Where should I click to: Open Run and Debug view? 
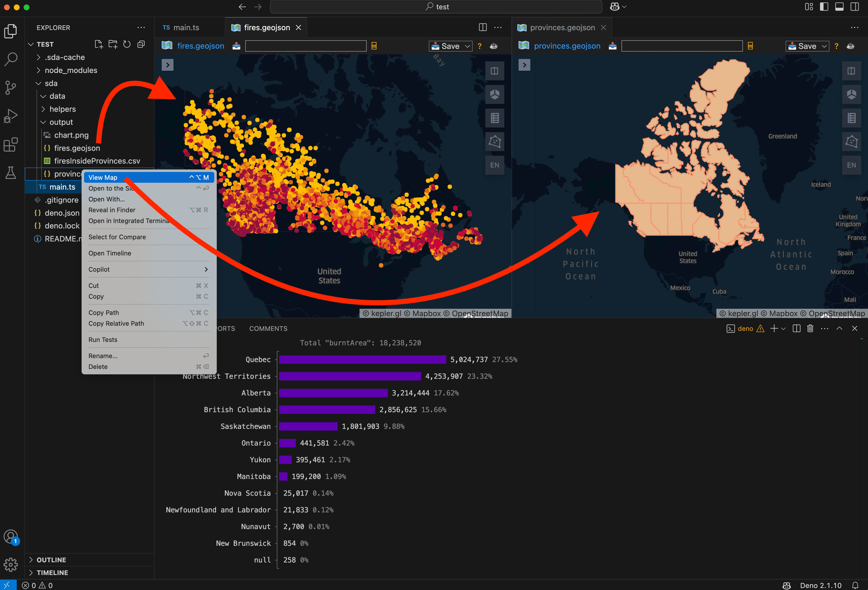tap(11, 116)
